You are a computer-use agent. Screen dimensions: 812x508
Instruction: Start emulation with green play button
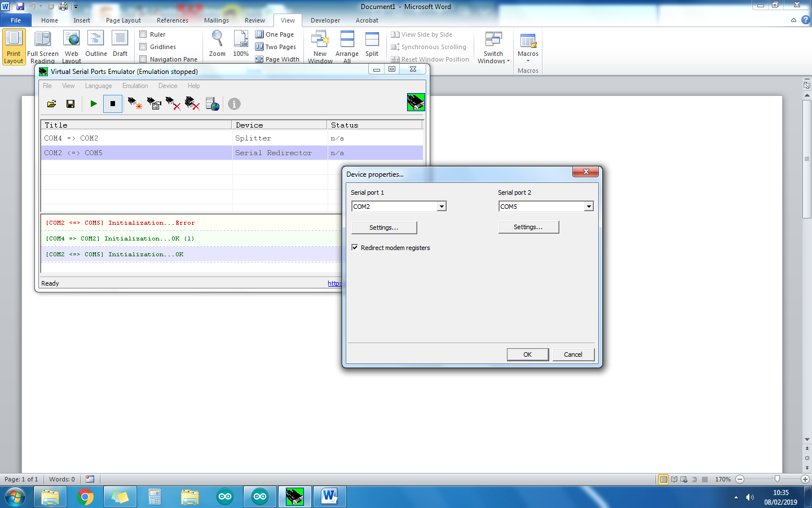point(94,104)
